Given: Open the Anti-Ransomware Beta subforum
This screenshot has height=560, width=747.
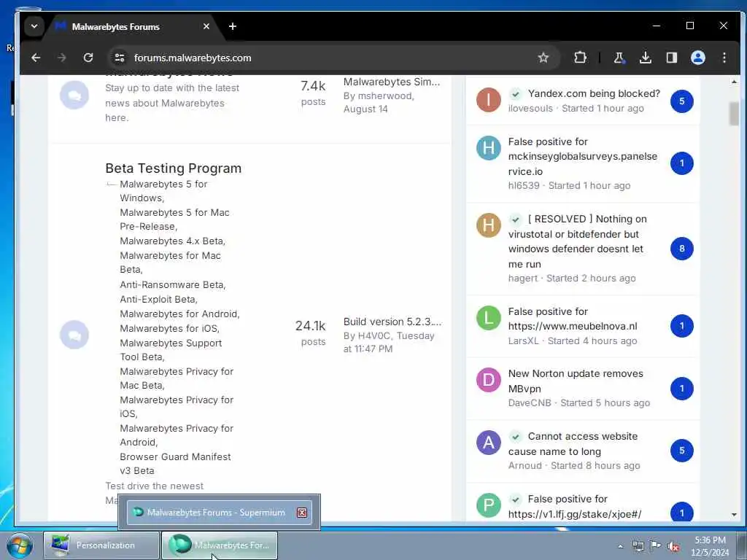Looking at the screenshot, I should point(172,285).
